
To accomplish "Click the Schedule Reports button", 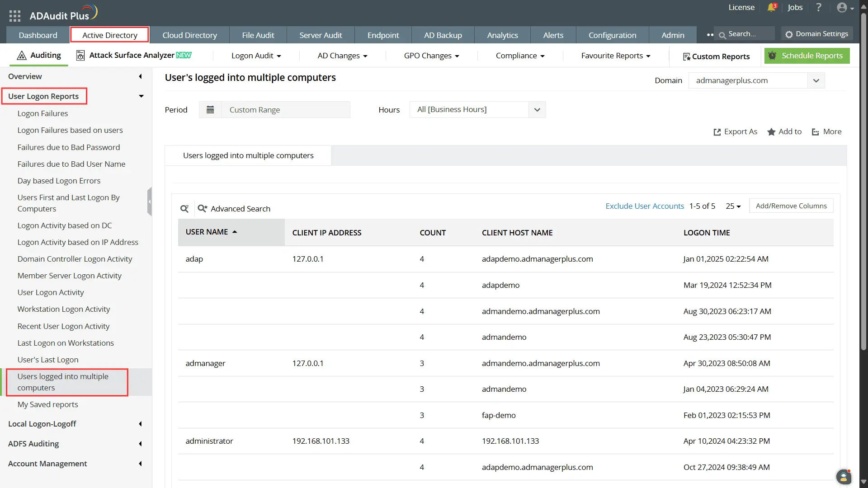I will pos(807,56).
